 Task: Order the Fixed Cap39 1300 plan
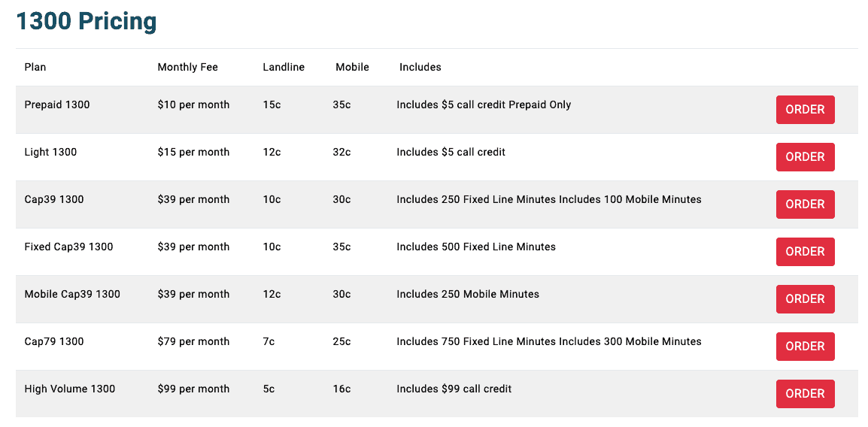(805, 252)
